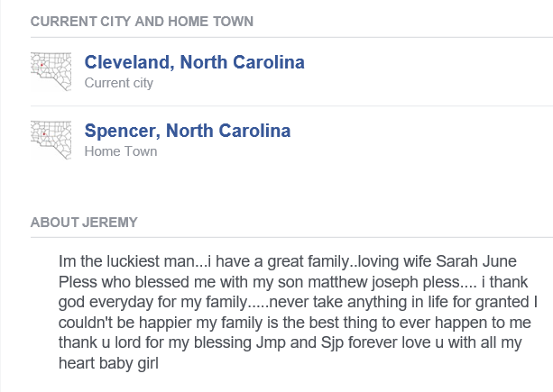Select the About Jeremy section heading
The width and height of the screenshot is (553, 392).
click(83, 223)
